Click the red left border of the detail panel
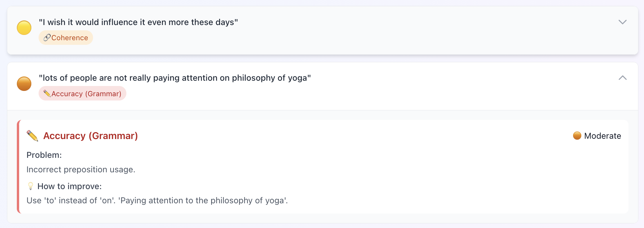Screen dimensions: 644x228 click(x=18, y=167)
